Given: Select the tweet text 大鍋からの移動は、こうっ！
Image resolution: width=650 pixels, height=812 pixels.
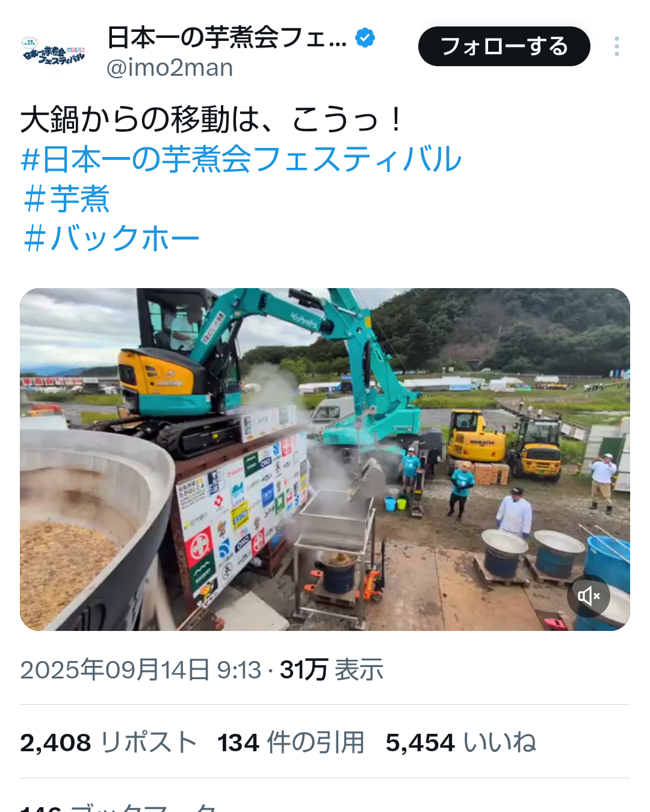Looking at the screenshot, I should pos(212,120).
